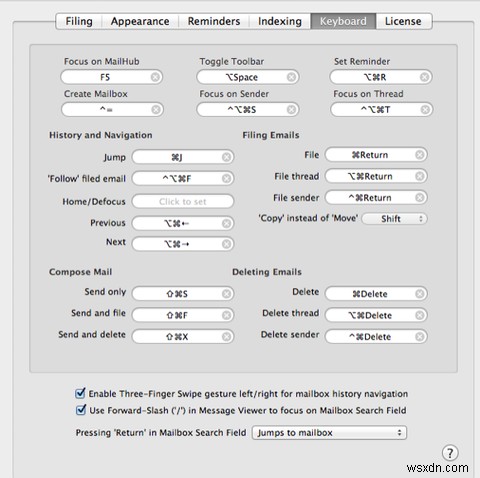Clear the File thread shortcut

click(420, 176)
